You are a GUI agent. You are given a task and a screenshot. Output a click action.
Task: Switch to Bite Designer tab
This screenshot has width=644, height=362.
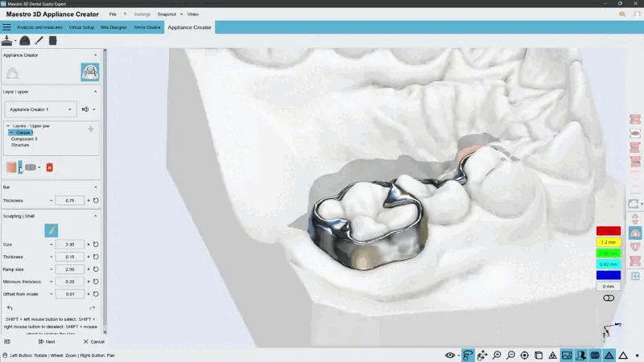[114, 27]
